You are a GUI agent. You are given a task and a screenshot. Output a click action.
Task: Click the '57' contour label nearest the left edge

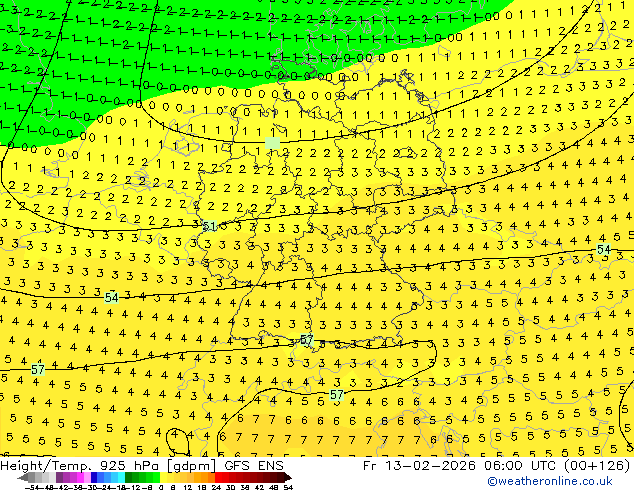point(38,370)
